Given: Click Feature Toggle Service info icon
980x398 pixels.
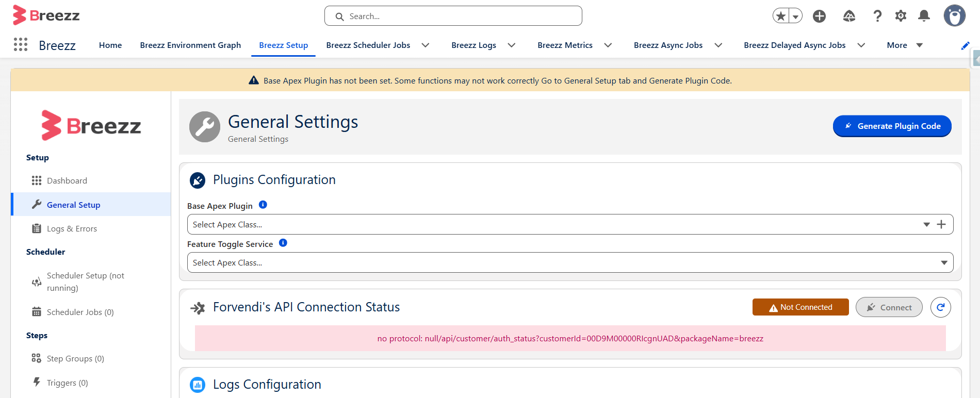Looking at the screenshot, I should click(283, 243).
